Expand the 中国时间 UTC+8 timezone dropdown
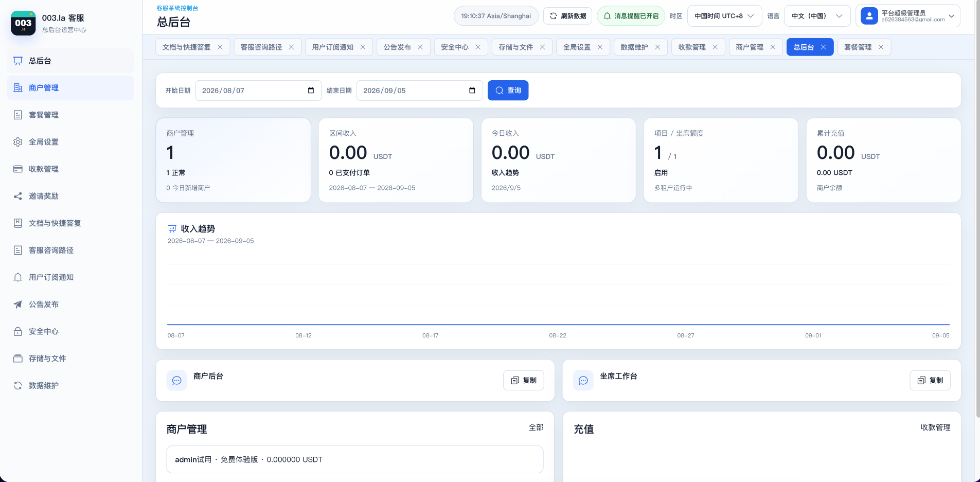The image size is (980, 482). (x=724, y=16)
